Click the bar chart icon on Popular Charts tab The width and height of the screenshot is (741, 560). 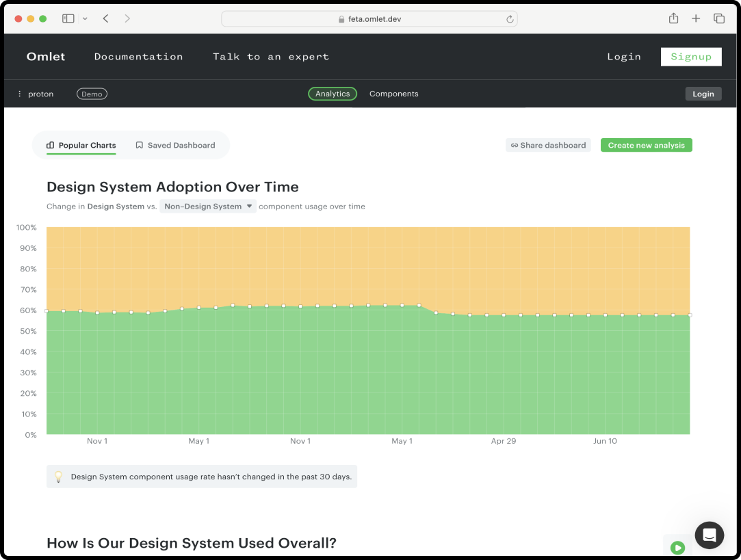tap(51, 146)
